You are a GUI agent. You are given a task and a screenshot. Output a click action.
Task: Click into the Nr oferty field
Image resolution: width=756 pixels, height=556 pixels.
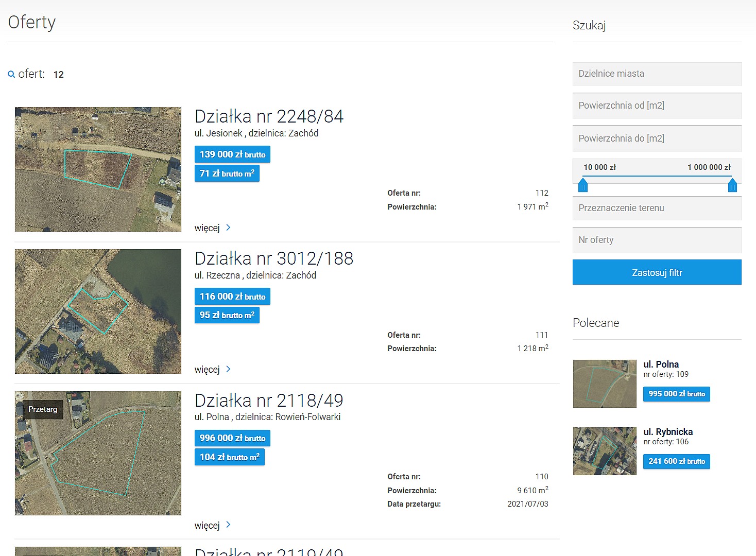657,240
